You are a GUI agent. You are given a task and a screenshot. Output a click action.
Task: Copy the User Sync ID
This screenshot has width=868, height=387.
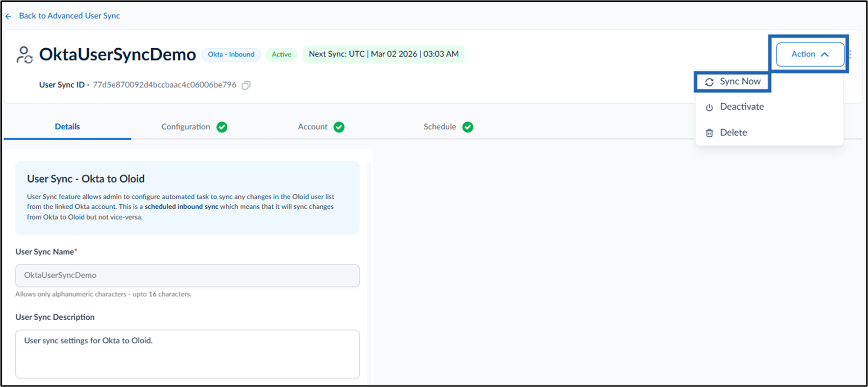(x=246, y=85)
